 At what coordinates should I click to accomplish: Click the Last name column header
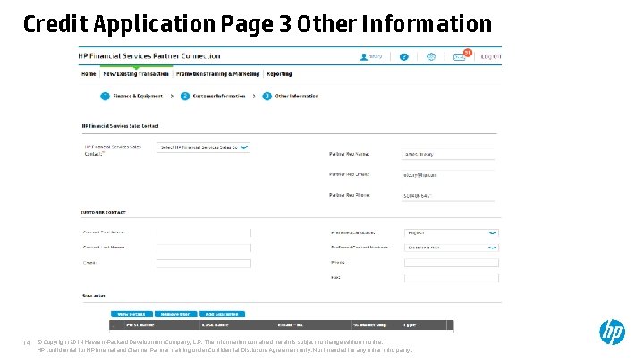215,325
